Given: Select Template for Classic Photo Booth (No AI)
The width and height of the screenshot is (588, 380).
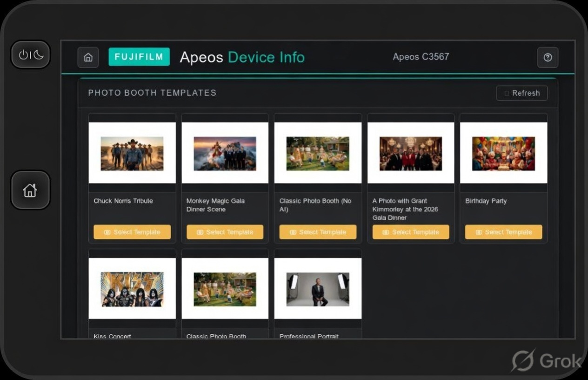Looking at the screenshot, I should (x=318, y=232).
